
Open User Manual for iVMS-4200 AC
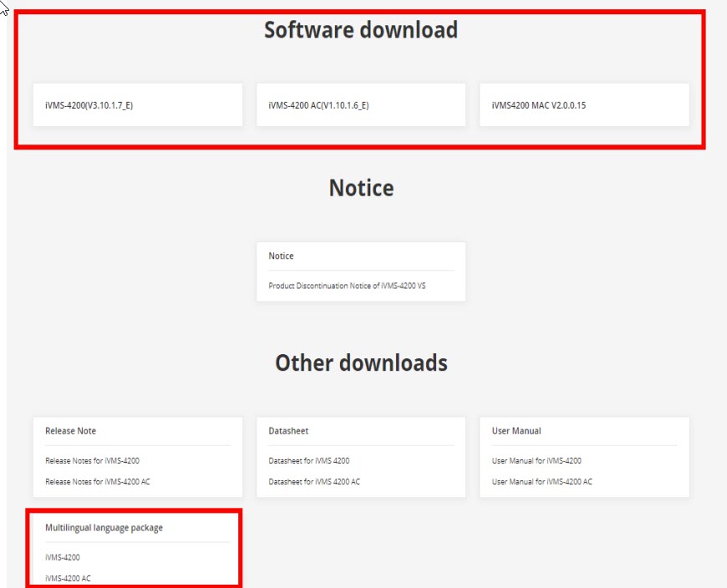point(541,481)
